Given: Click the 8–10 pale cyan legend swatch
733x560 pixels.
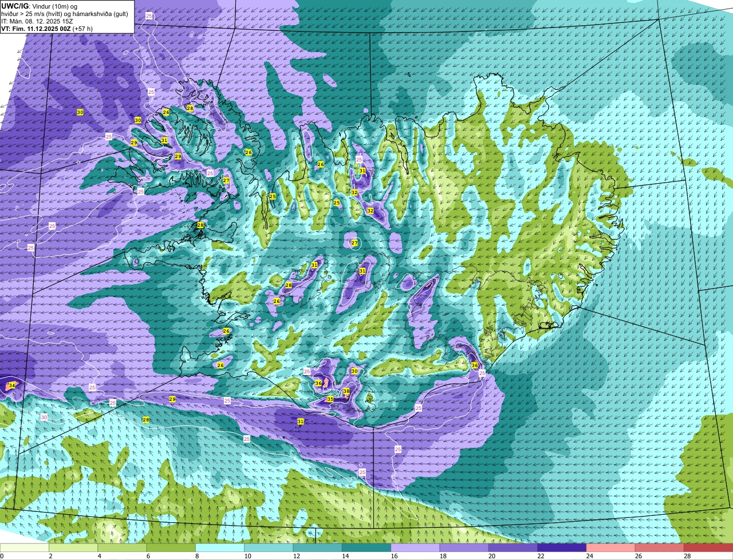Looking at the screenshot, I should click(220, 547).
